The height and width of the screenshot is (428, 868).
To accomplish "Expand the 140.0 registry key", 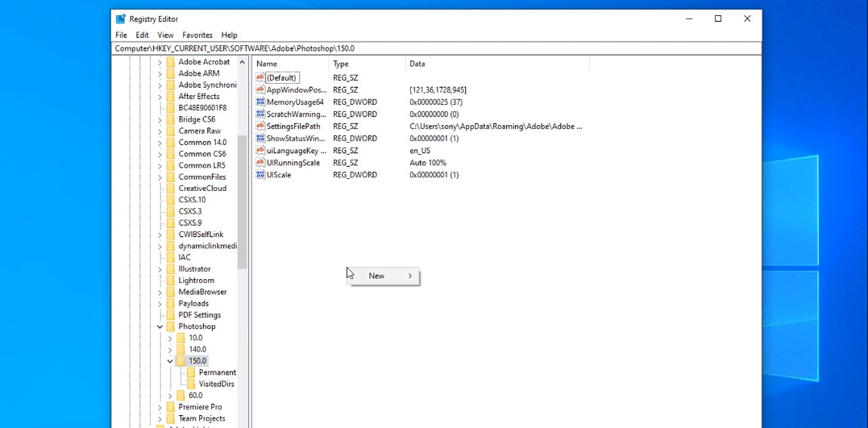I will (x=170, y=349).
